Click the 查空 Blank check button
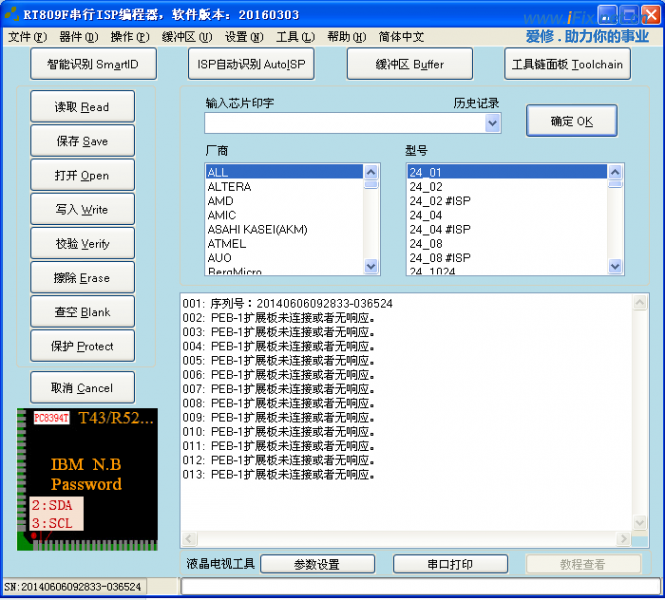This screenshot has width=665, height=600. tap(83, 312)
